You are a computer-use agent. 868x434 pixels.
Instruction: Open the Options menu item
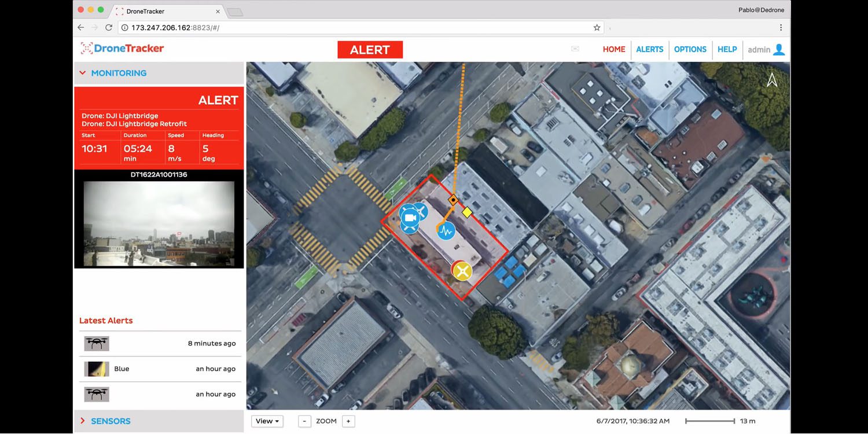[690, 50]
